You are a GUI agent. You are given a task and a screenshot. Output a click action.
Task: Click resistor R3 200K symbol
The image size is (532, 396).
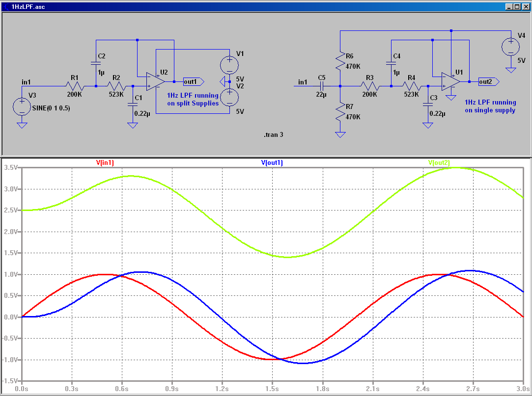(370, 86)
